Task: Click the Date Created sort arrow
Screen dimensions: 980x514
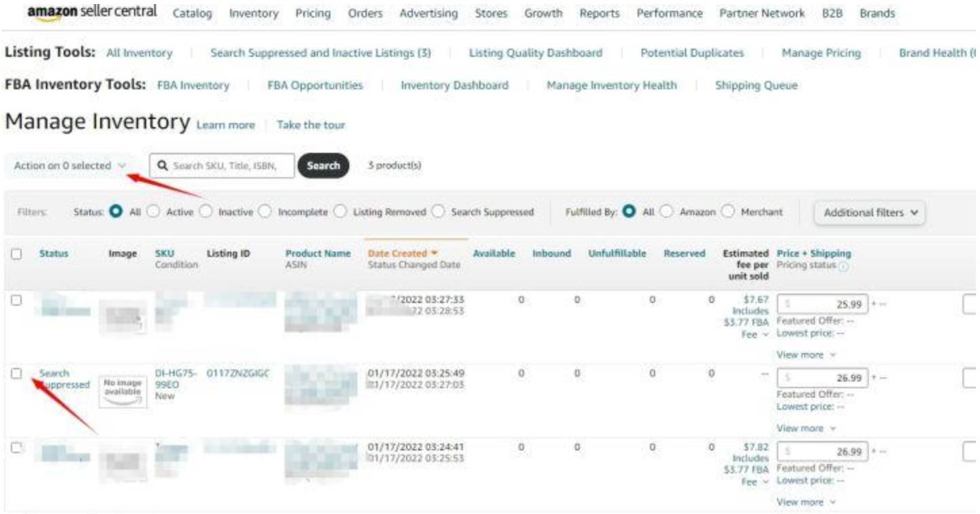Action: pyautogui.click(x=435, y=254)
